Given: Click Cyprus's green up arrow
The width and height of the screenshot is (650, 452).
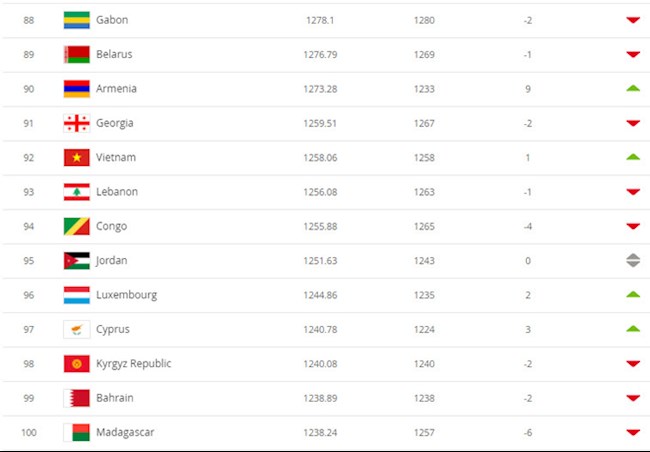Looking at the screenshot, I should (632, 329).
